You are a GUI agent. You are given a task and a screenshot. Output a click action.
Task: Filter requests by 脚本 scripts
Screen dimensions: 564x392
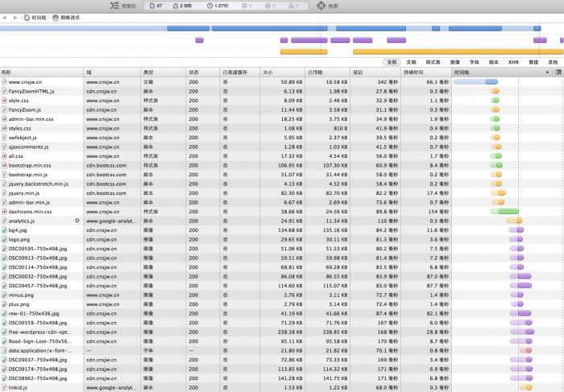point(494,62)
